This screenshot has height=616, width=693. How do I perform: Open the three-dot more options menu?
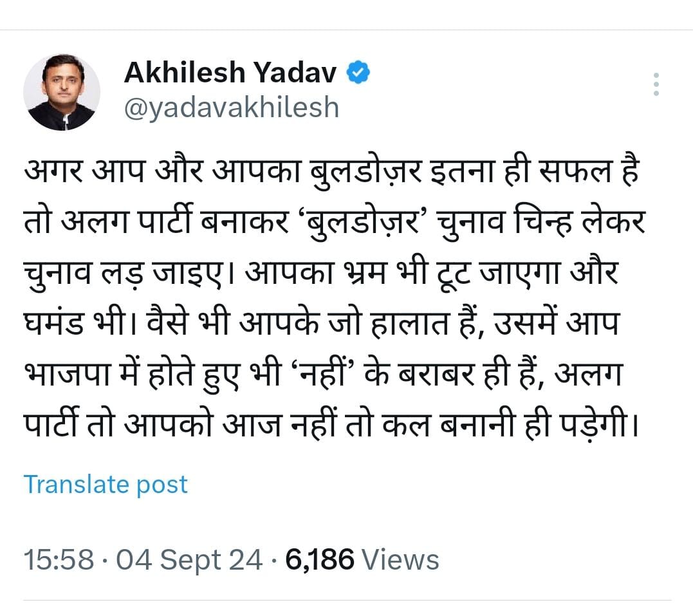pyautogui.click(x=656, y=85)
